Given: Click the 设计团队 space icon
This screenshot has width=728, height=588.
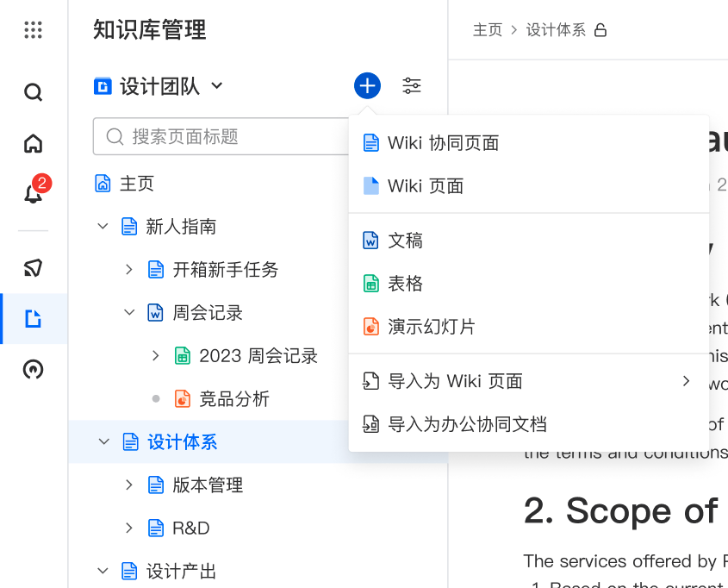Looking at the screenshot, I should coord(103,86).
